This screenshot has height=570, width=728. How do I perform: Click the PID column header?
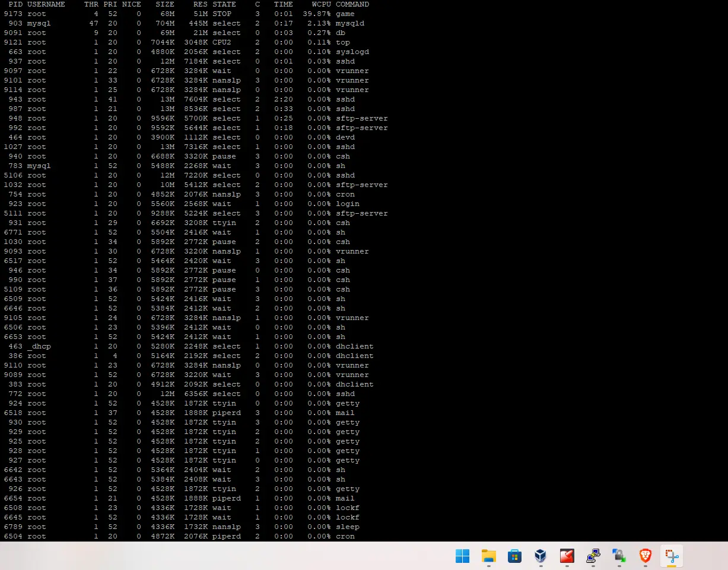point(15,4)
